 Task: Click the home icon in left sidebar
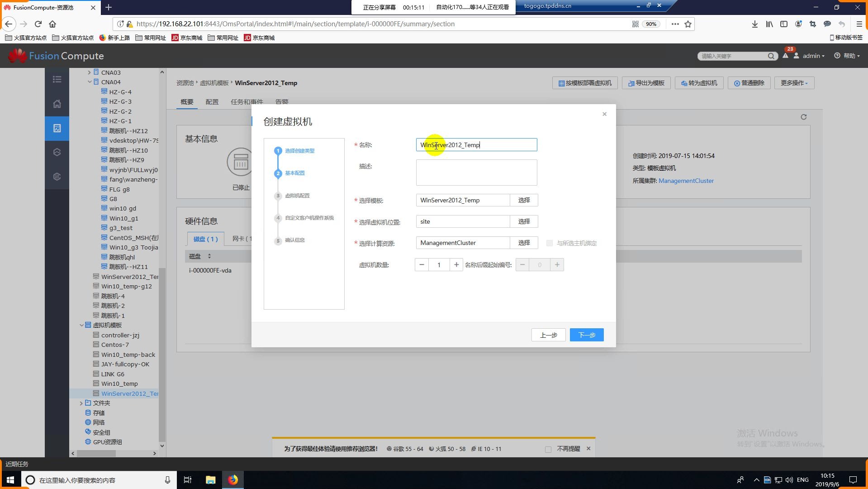click(x=57, y=104)
